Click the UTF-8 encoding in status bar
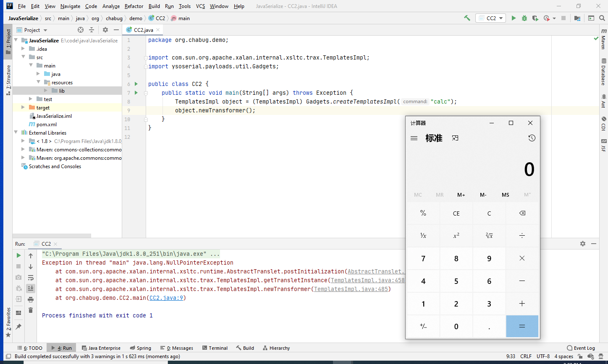 [543, 356]
